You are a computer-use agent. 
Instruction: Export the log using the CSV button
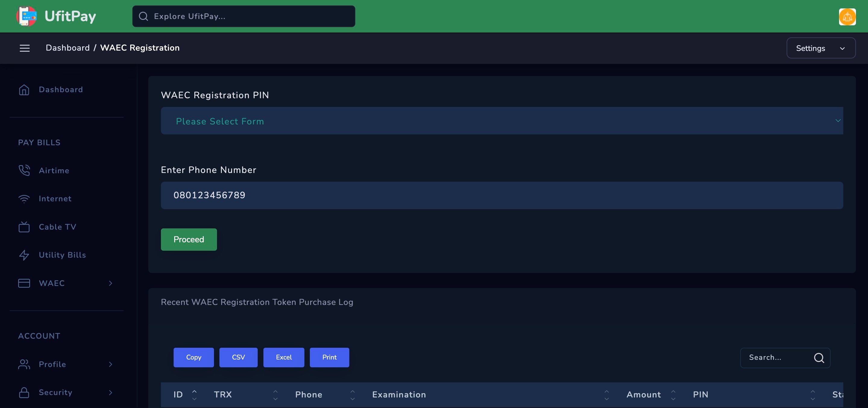[238, 357]
